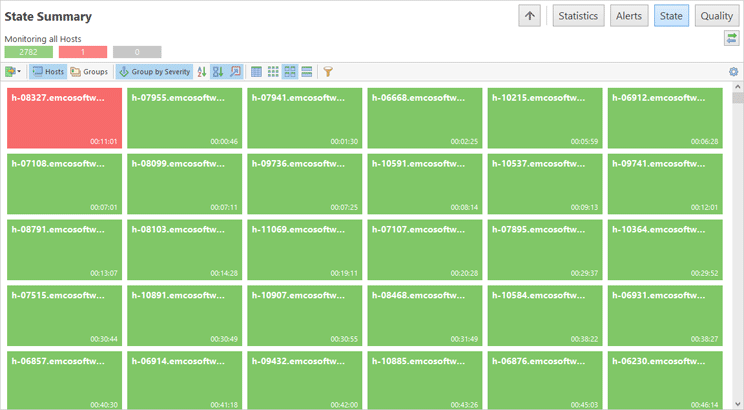Select the State view button

tap(671, 16)
